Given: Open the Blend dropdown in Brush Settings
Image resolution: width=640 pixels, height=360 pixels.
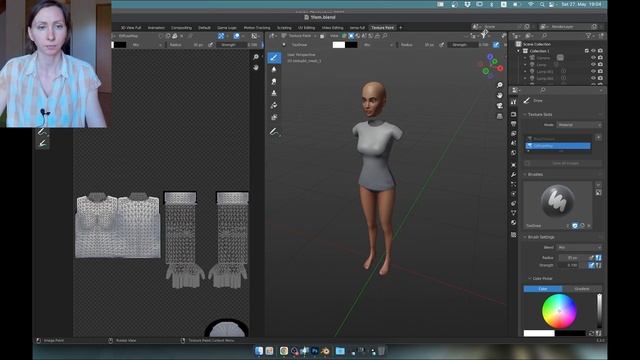Looking at the screenshot, I should [x=579, y=247].
